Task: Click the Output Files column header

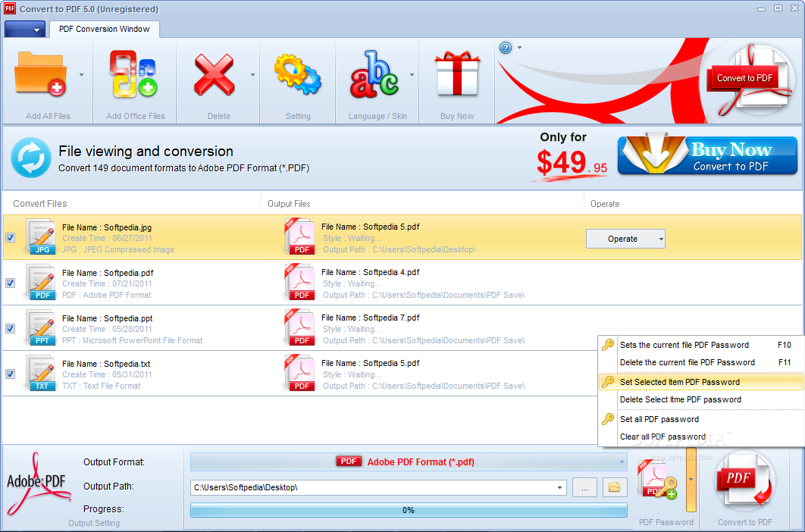Action: tap(289, 204)
